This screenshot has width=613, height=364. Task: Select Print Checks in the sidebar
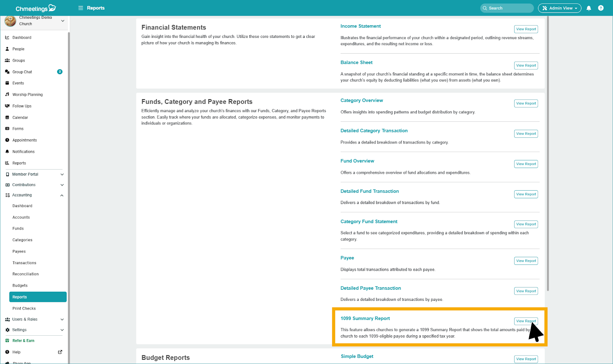pos(24,309)
